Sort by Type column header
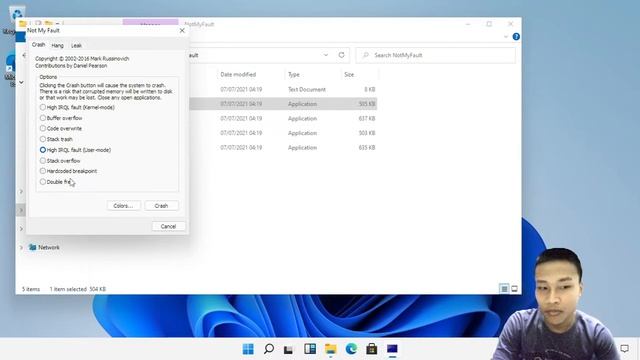640x360 pixels. tap(294, 75)
